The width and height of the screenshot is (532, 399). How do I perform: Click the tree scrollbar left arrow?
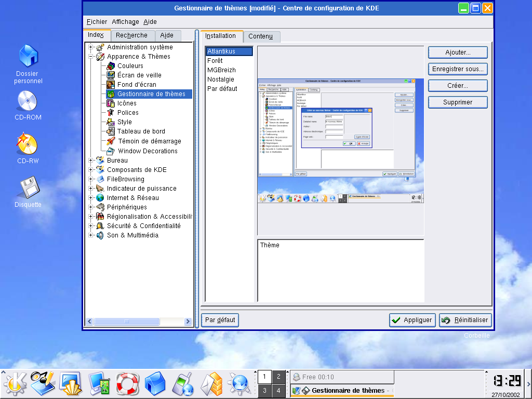(89, 321)
